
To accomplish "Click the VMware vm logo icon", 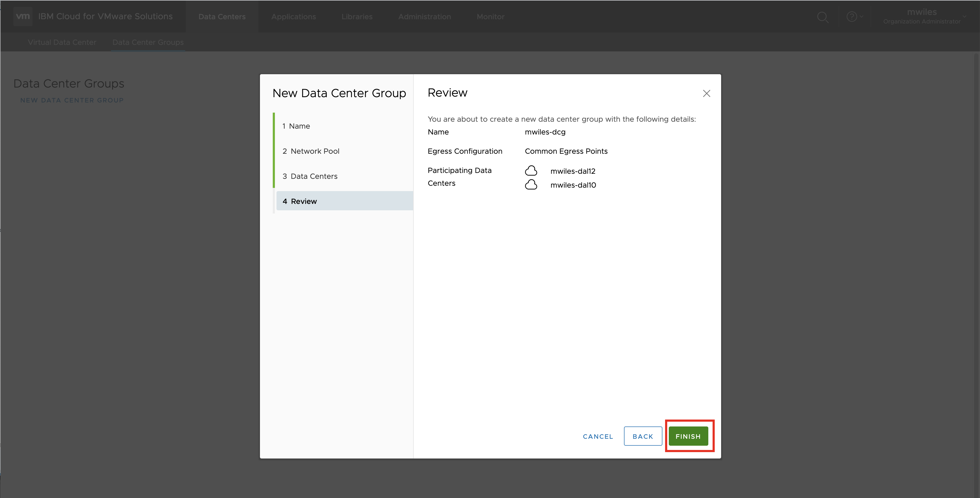I will coord(23,16).
